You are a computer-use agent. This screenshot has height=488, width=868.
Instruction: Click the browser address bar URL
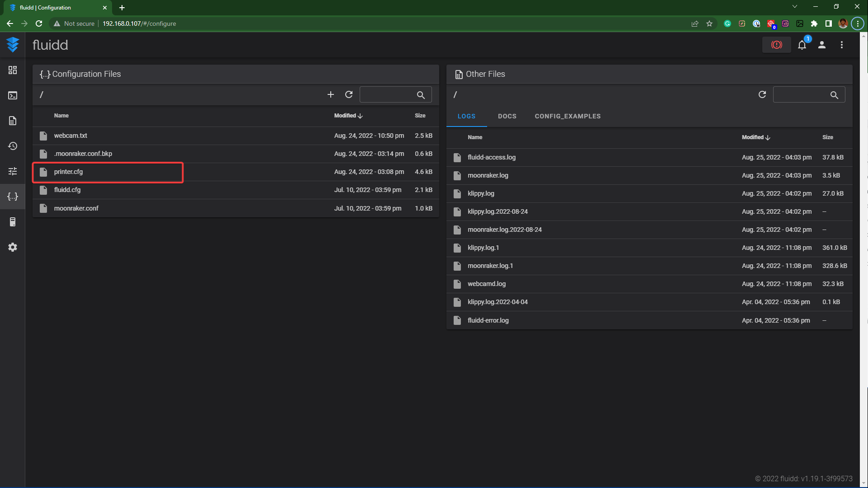pos(139,23)
